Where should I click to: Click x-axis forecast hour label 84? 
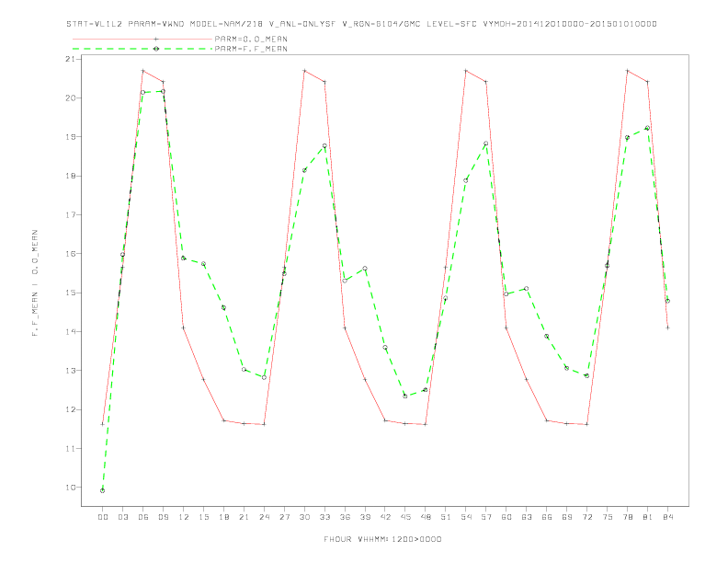[x=667, y=517]
